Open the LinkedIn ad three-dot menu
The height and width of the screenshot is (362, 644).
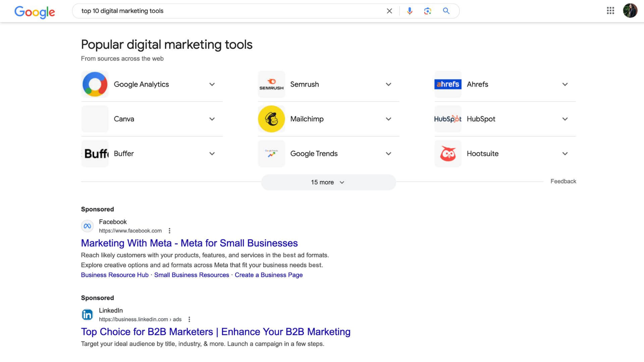189,319
